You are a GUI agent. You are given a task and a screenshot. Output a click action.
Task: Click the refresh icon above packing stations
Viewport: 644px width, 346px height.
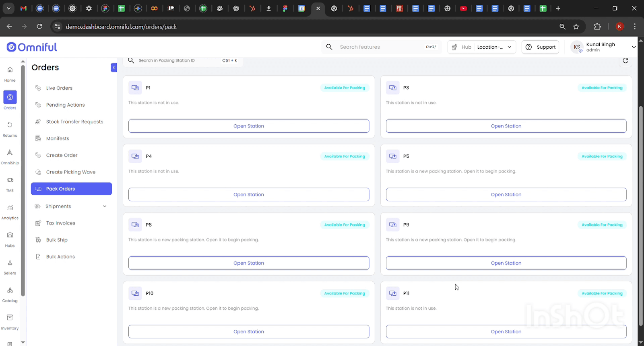coord(625,61)
